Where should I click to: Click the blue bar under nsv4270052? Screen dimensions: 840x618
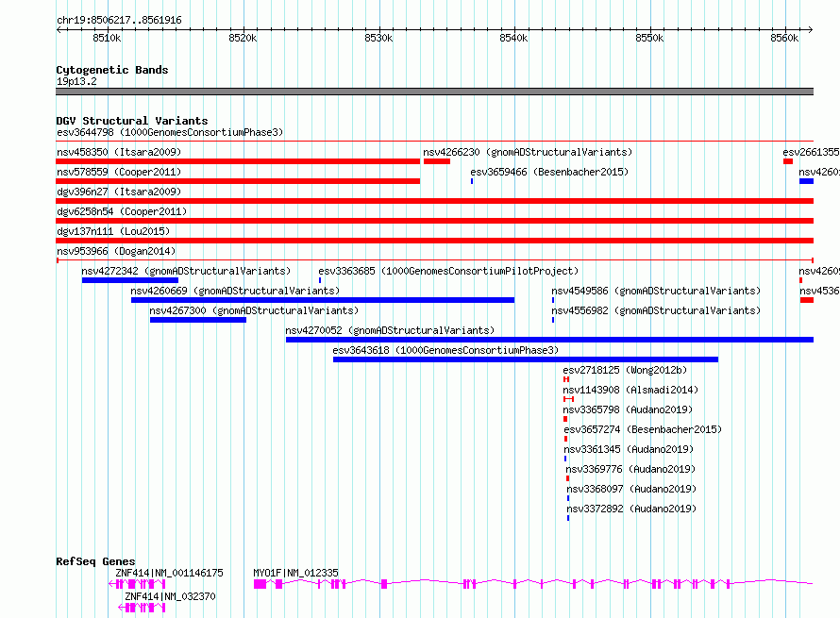pyautogui.click(x=549, y=340)
